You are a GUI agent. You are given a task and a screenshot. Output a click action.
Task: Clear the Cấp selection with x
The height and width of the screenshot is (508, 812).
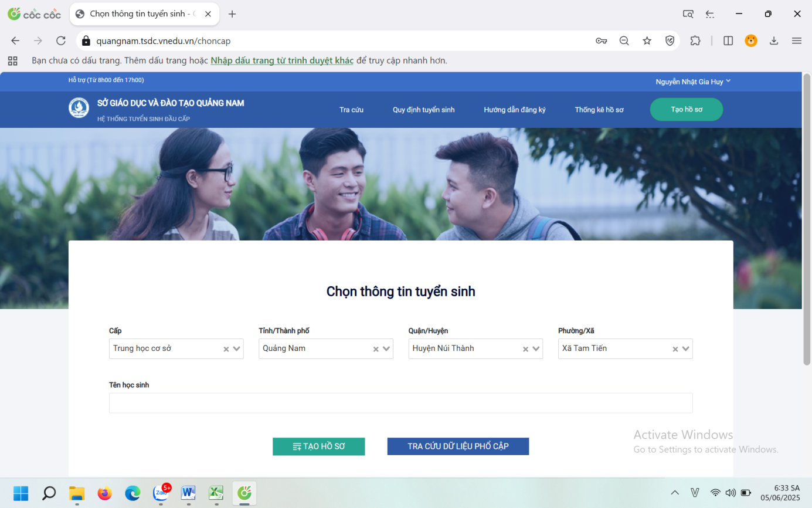point(226,349)
